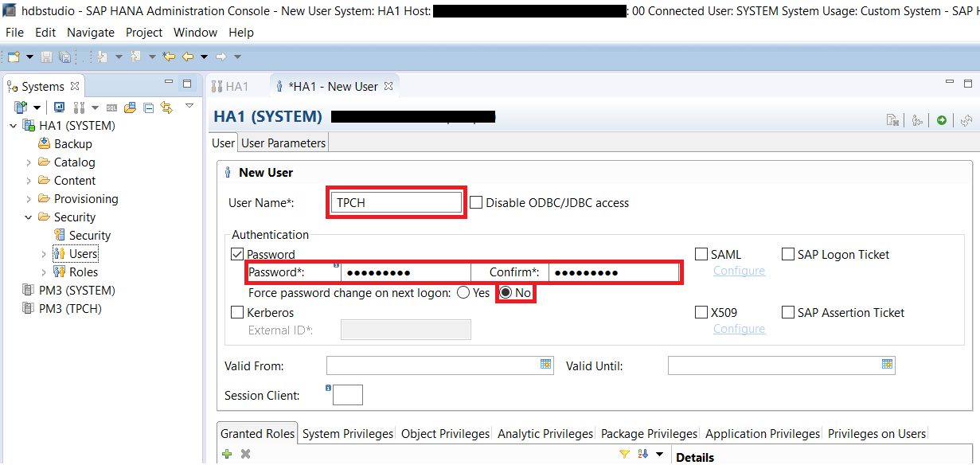
Task: Click the Last Edit Location icon
Action: [169, 57]
